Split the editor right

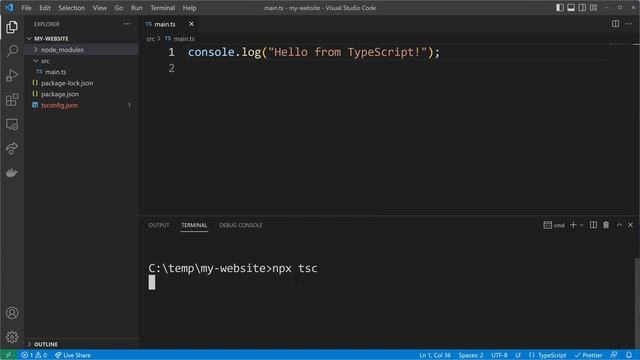[x=615, y=24]
